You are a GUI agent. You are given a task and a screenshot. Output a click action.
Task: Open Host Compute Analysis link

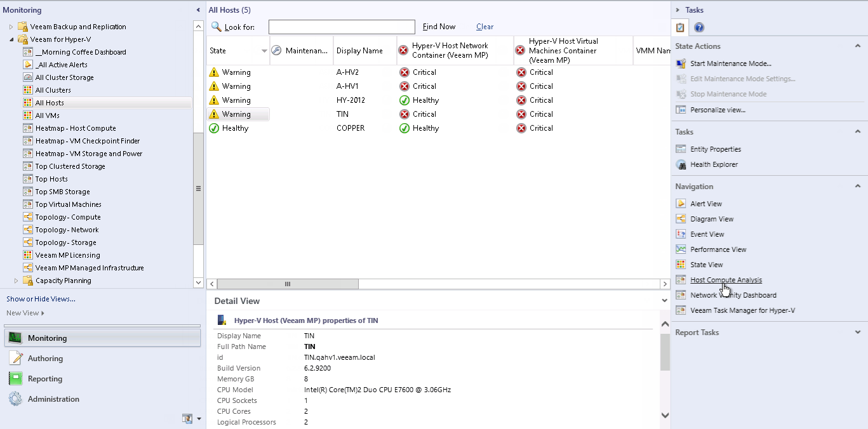pyautogui.click(x=726, y=280)
